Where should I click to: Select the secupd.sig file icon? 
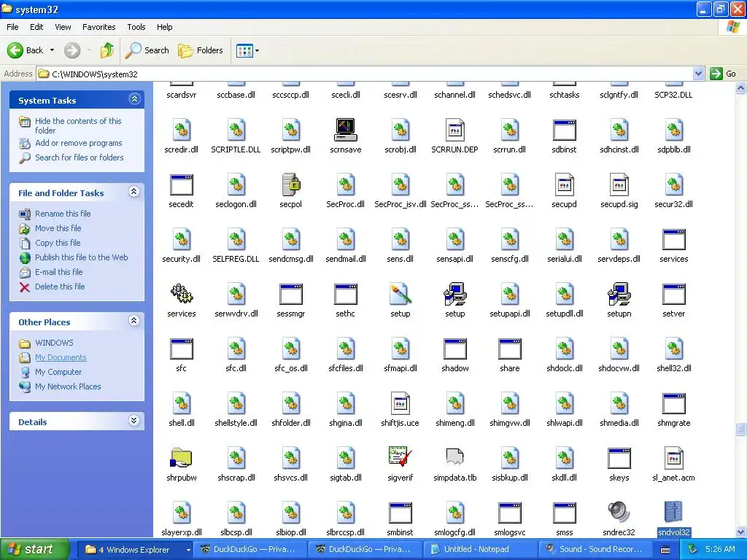pyautogui.click(x=619, y=184)
